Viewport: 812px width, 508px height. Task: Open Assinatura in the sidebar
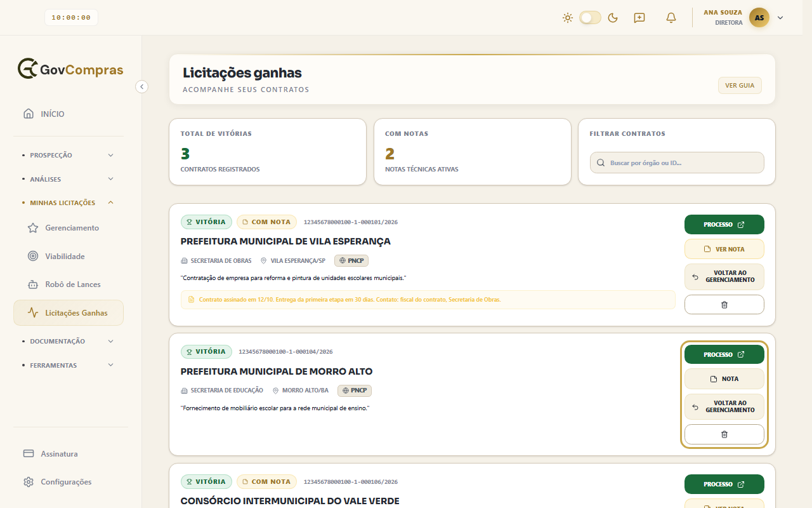pyautogui.click(x=69, y=454)
